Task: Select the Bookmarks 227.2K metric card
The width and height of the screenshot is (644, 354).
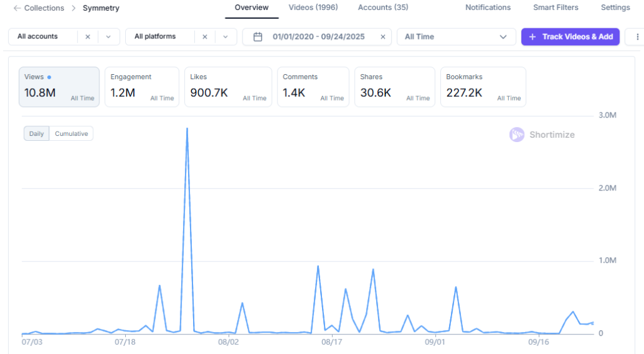Action: (x=483, y=87)
